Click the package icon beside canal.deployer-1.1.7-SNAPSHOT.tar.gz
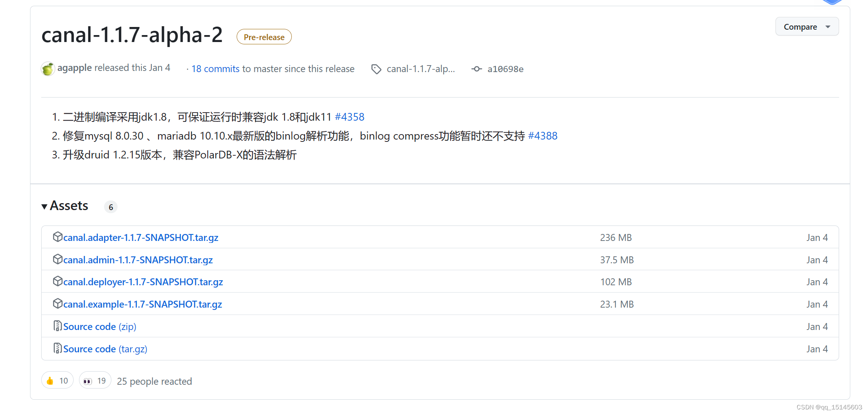The height and width of the screenshot is (414, 868). pyautogui.click(x=57, y=281)
